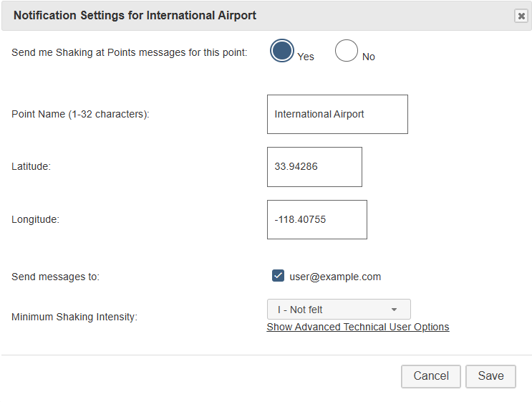The image size is (532, 402).
Task: Save the notification settings
Action: tap(490, 376)
